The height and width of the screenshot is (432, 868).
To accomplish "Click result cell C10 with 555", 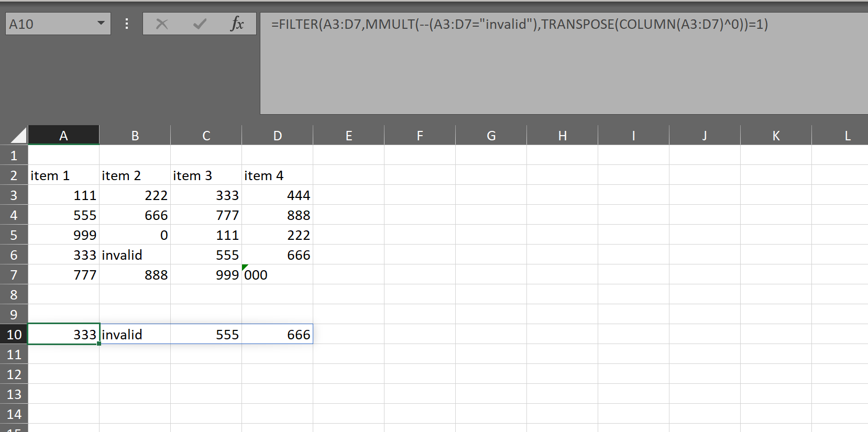I will 206,334.
